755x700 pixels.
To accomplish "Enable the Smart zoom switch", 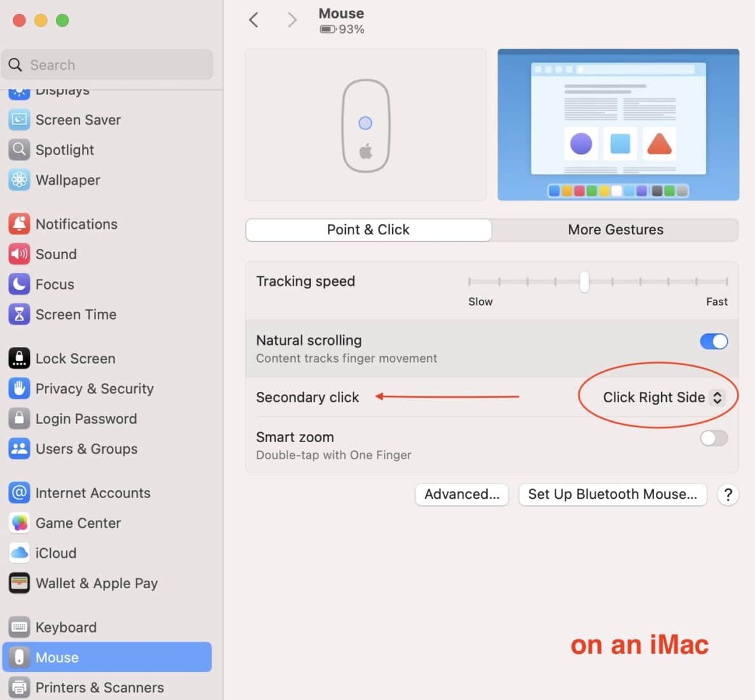I will click(x=714, y=438).
